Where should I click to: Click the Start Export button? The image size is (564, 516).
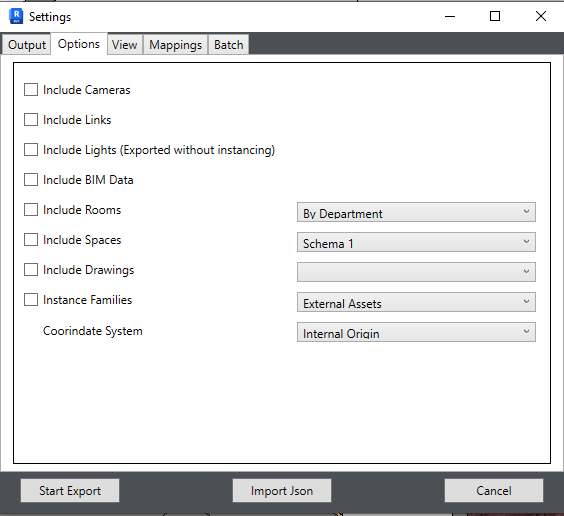pyautogui.click(x=70, y=490)
